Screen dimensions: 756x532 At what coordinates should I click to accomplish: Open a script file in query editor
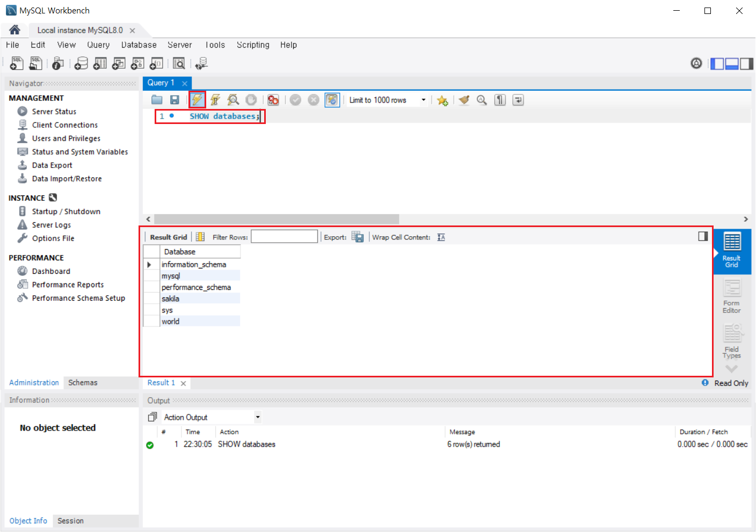(157, 100)
